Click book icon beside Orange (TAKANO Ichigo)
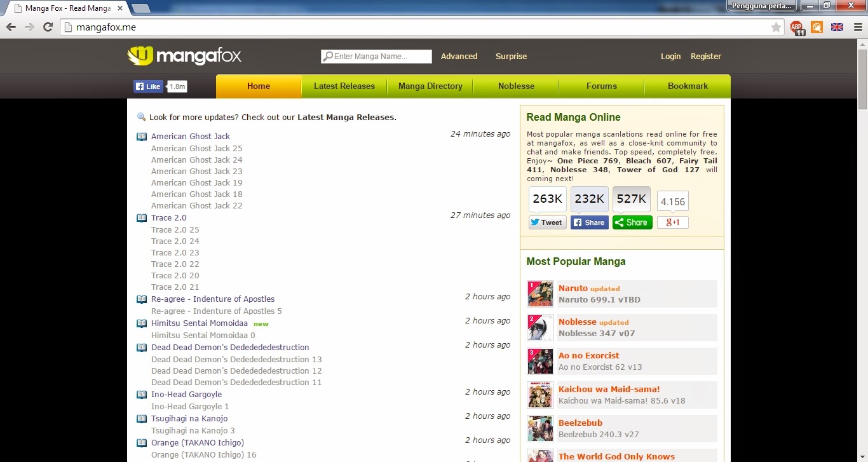This screenshot has width=868, height=462. (142, 443)
